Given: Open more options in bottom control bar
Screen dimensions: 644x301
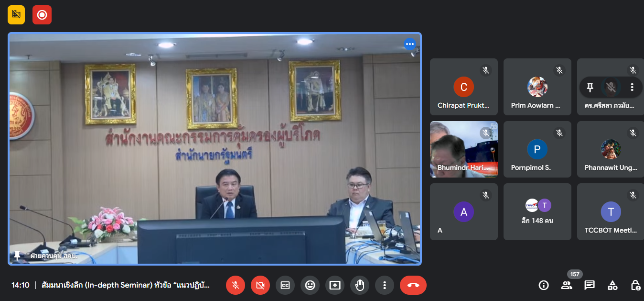Looking at the screenshot, I should pyautogui.click(x=385, y=285).
